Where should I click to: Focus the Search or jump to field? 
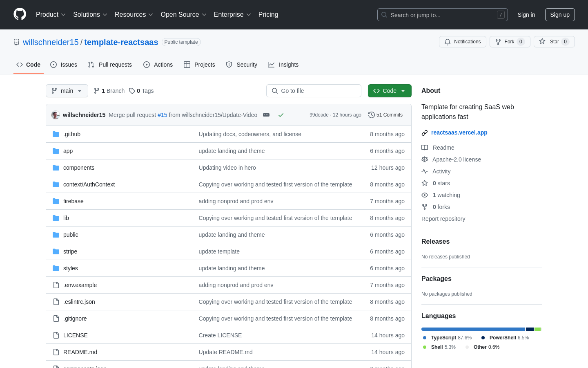[x=443, y=15]
